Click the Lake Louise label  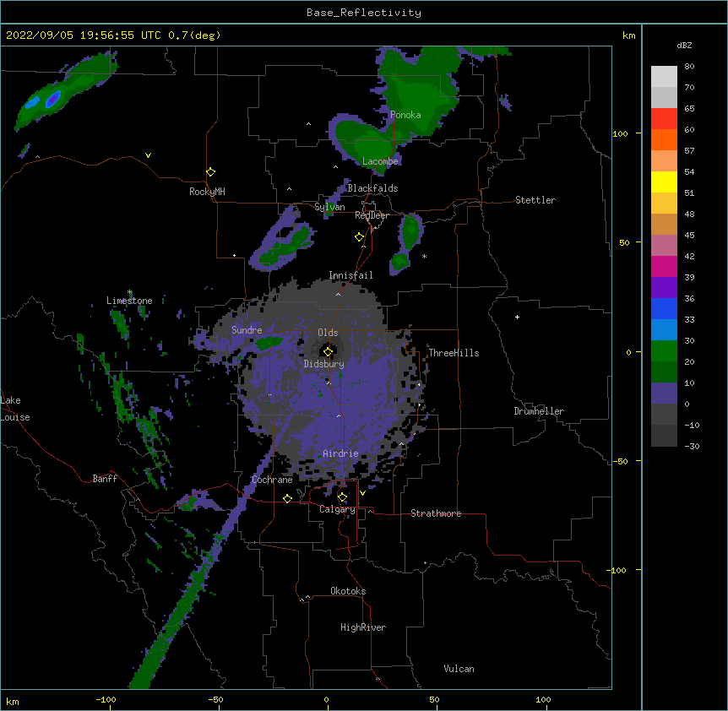click(x=15, y=409)
